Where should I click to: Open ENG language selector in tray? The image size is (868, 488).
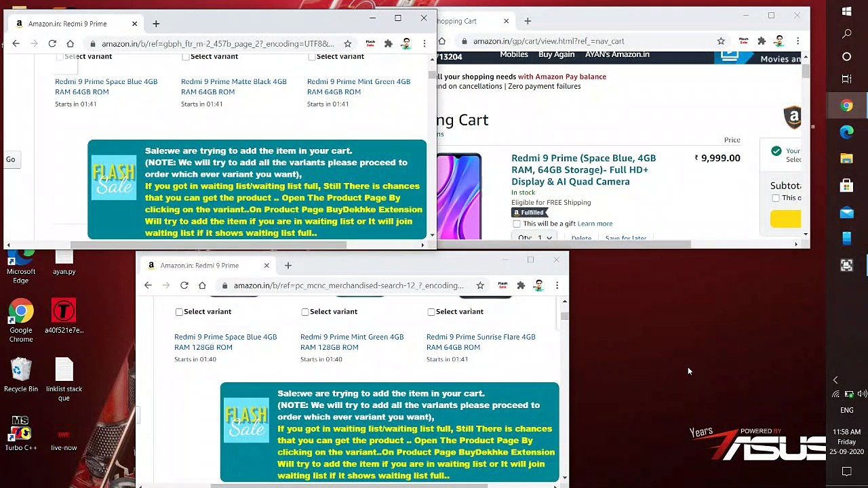tap(847, 410)
